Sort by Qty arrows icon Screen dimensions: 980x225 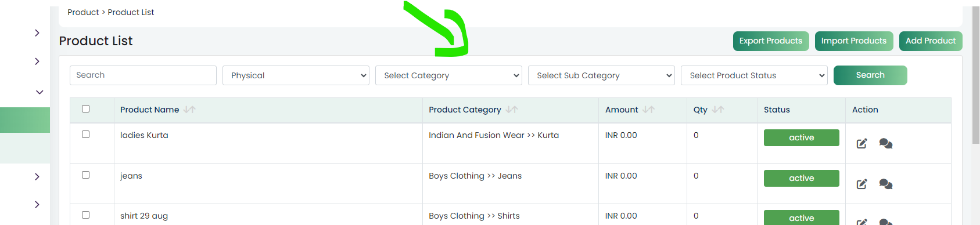tap(718, 110)
